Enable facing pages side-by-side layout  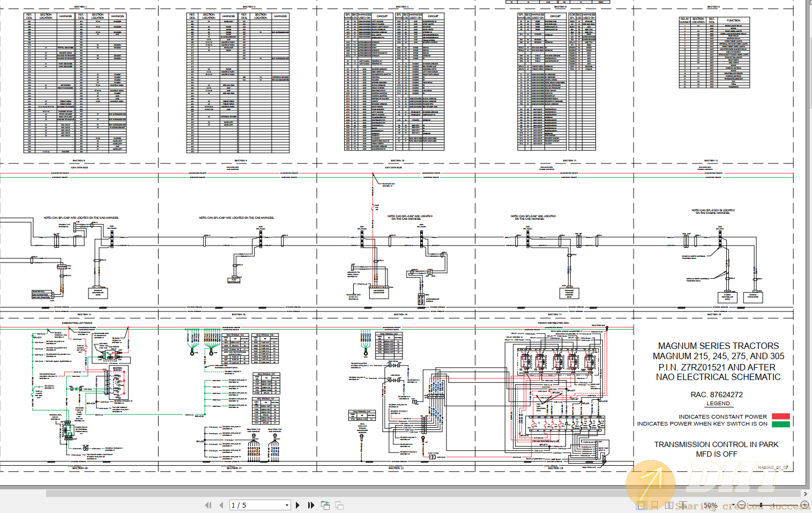pos(669,504)
